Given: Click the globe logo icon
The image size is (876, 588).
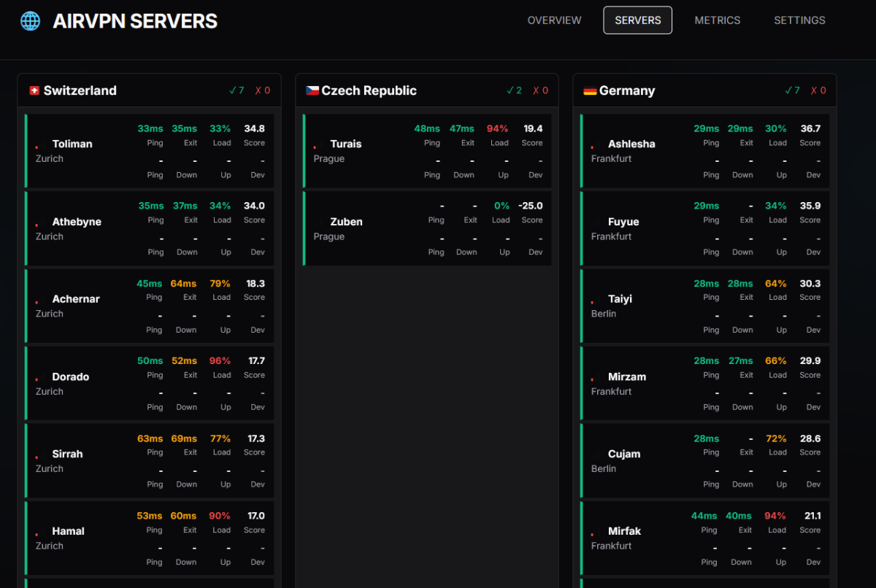Looking at the screenshot, I should [30, 20].
